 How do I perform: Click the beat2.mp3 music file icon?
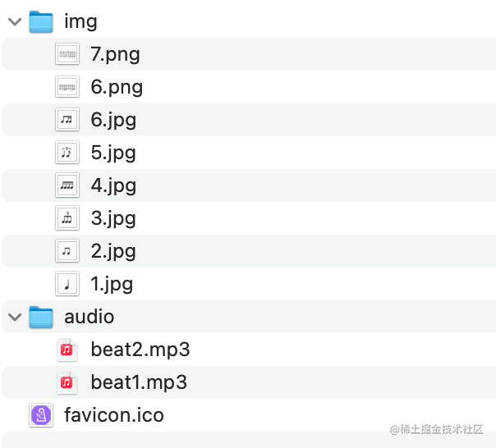(67, 350)
